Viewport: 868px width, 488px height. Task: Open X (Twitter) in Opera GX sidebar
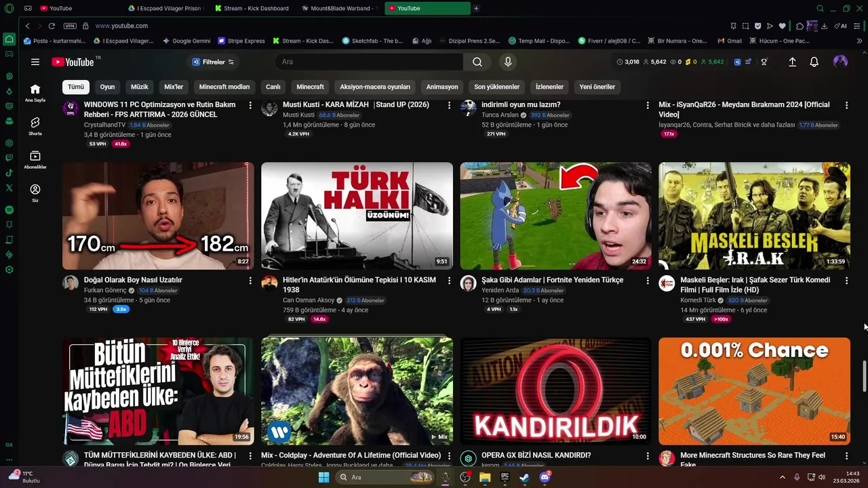[x=9, y=187]
